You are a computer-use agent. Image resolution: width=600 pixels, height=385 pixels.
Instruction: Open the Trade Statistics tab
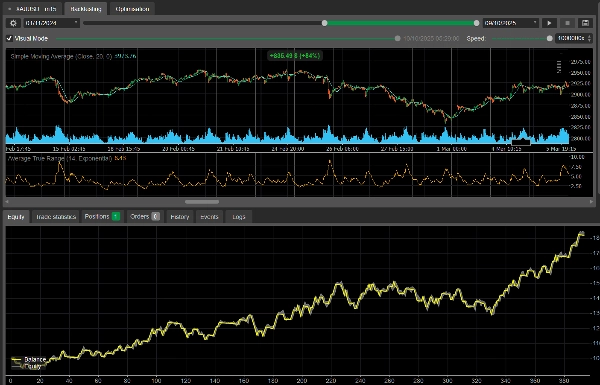point(56,217)
